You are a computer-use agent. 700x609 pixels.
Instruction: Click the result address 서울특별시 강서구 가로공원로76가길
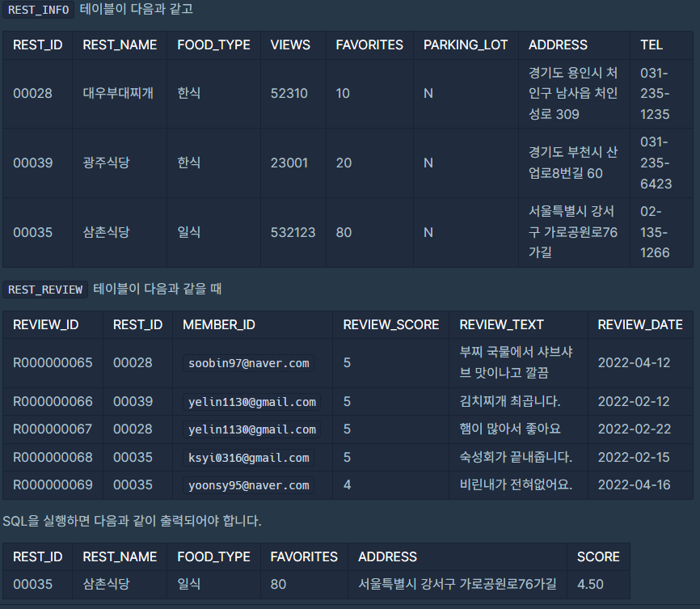tap(458, 584)
